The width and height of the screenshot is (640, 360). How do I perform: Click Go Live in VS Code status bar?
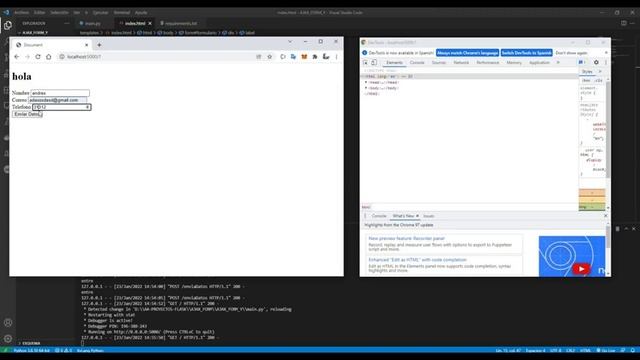coord(606,350)
